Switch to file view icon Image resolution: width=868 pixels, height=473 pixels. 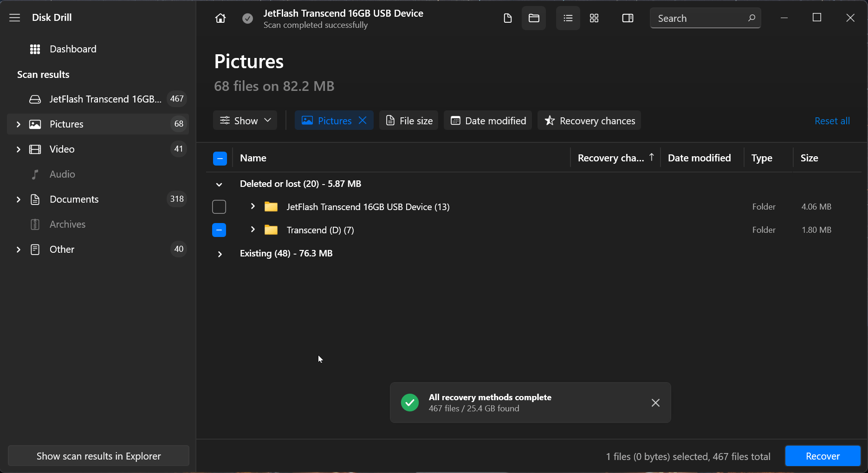point(508,18)
